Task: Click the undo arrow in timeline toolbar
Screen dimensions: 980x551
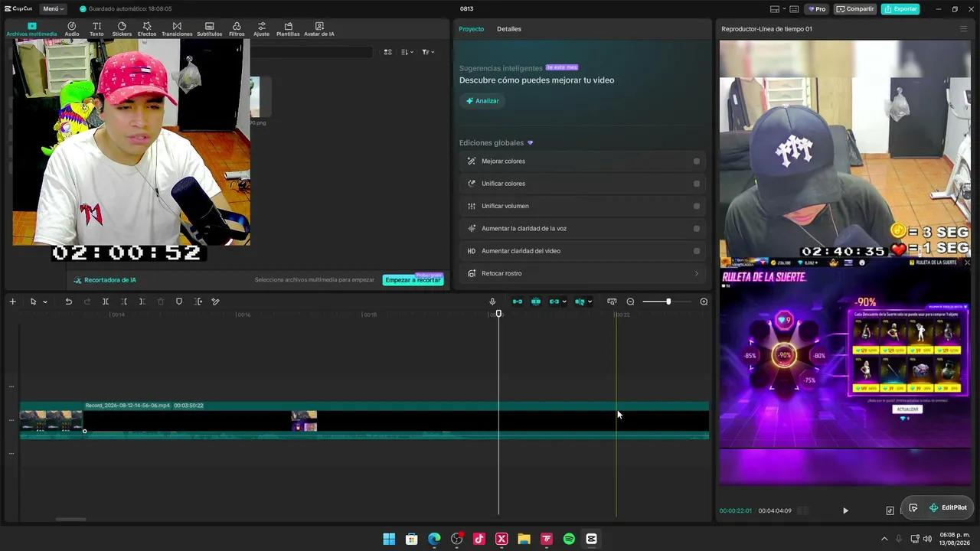Action: click(x=68, y=302)
